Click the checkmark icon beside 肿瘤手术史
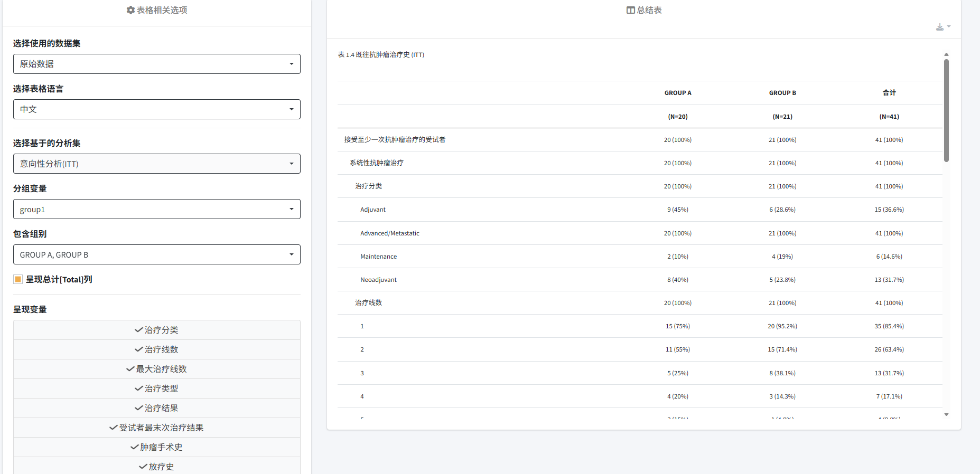Screen dimensions: 980x474 134,447
